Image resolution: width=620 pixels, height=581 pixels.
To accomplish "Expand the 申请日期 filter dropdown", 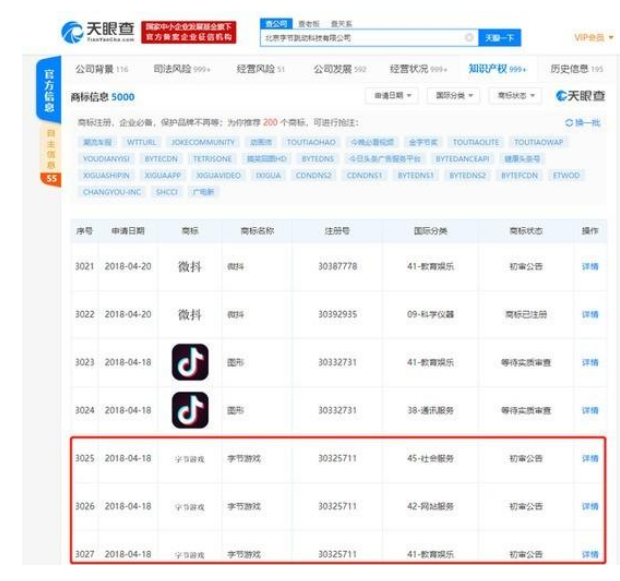I will (x=391, y=96).
